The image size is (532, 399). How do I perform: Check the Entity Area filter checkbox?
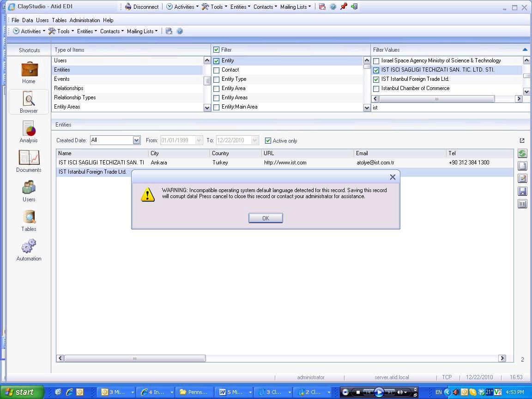[216, 89]
